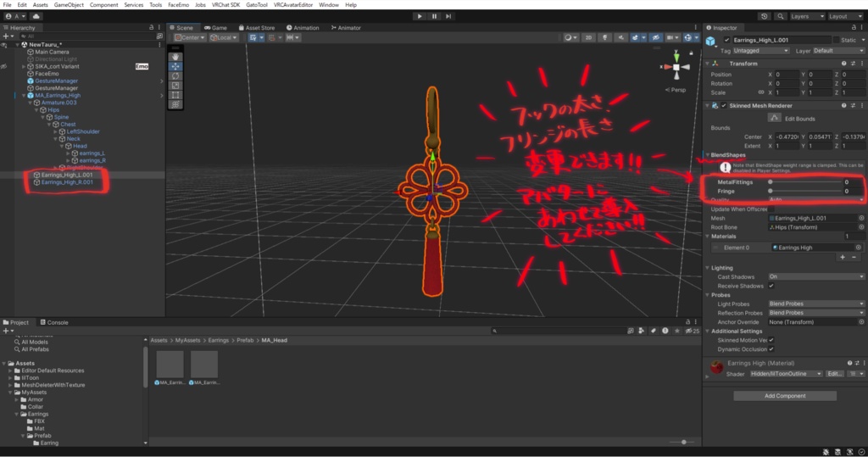Toggle Dynamic Occlusion checkbox
This screenshot has width=868, height=457.
pyautogui.click(x=771, y=349)
